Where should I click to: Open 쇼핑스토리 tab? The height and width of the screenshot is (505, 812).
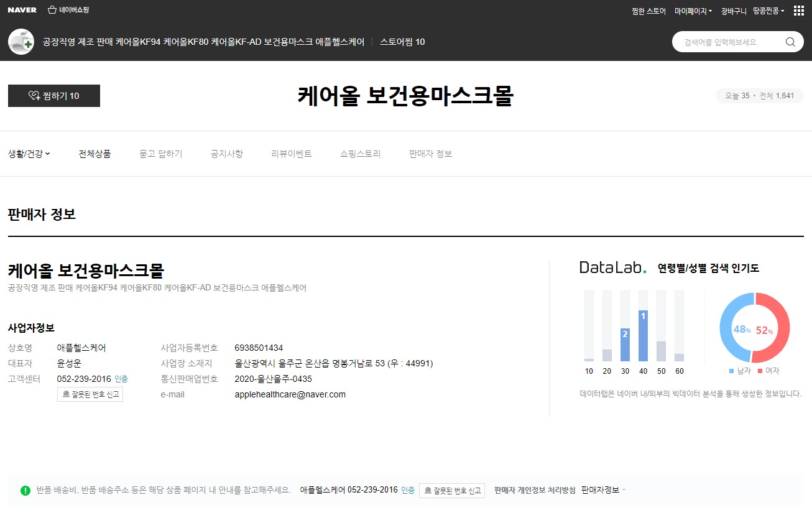coord(361,154)
